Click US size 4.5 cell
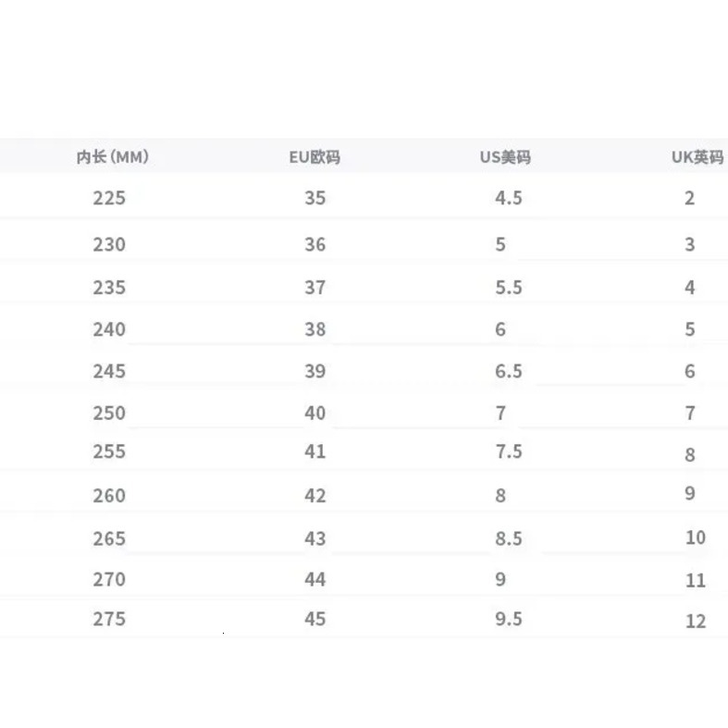 pyautogui.click(x=509, y=198)
